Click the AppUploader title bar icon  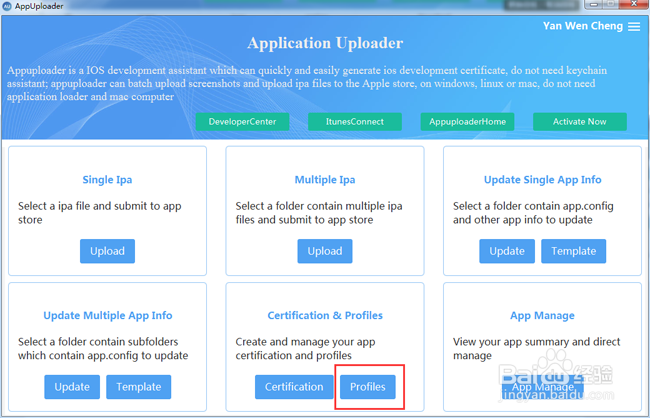(6, 6)
